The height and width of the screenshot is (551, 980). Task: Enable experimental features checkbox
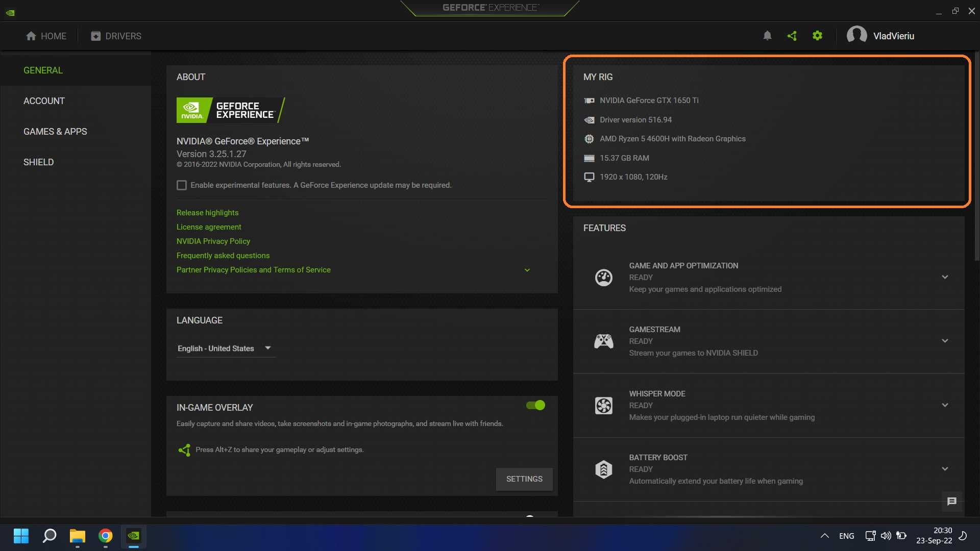tap(182, 185)
